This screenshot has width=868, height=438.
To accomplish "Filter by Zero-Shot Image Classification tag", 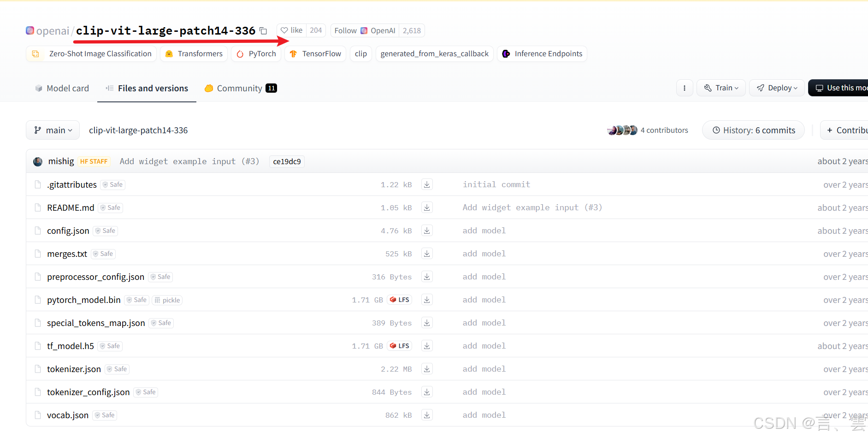I will coord(91,54).
